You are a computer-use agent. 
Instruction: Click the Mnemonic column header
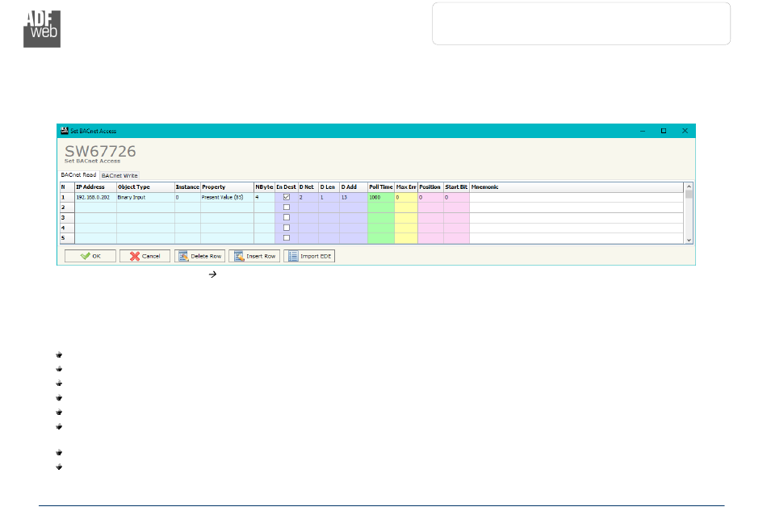click(576, 187)
